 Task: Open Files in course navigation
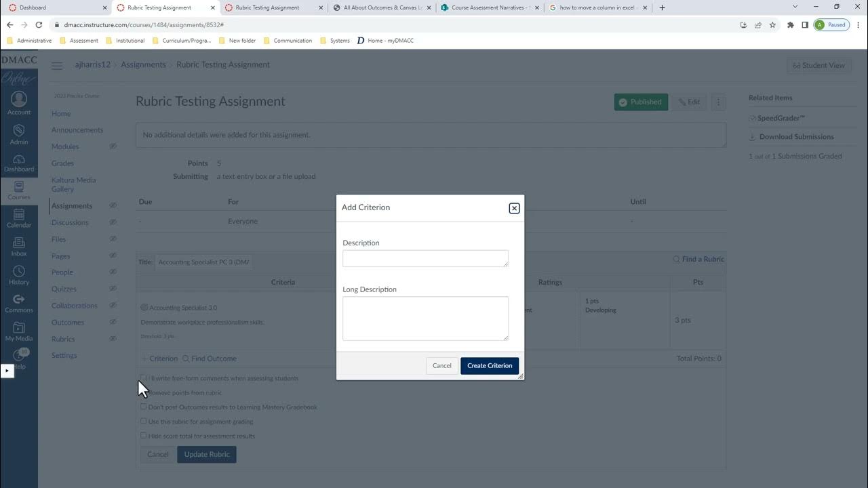tap(58, 239)
